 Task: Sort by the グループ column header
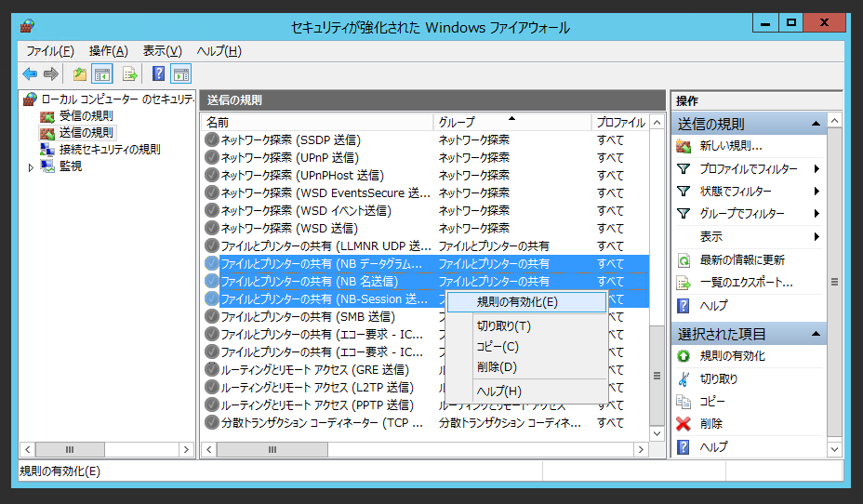tap(512, 122)
